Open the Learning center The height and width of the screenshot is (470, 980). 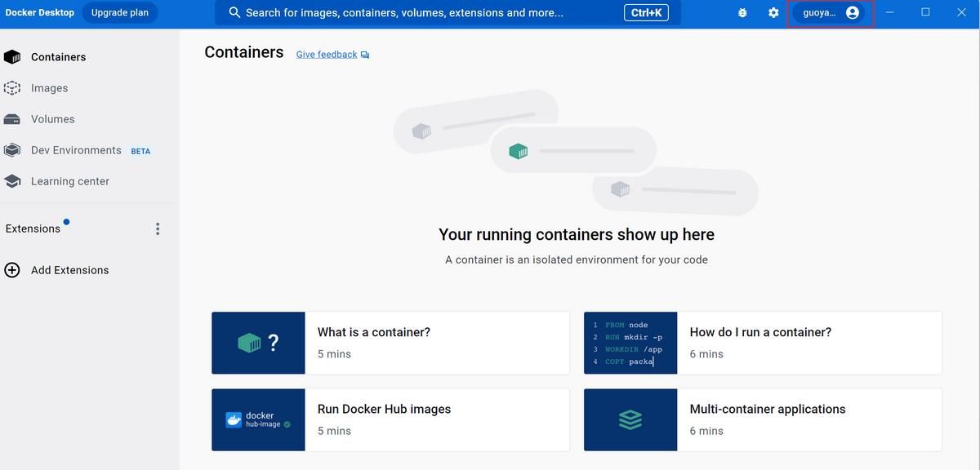point(71,180)
